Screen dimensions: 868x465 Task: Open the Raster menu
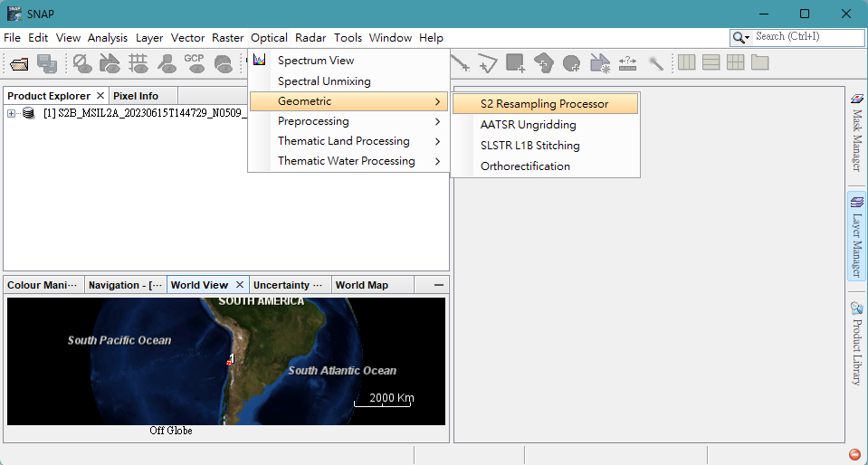point(228,38)
